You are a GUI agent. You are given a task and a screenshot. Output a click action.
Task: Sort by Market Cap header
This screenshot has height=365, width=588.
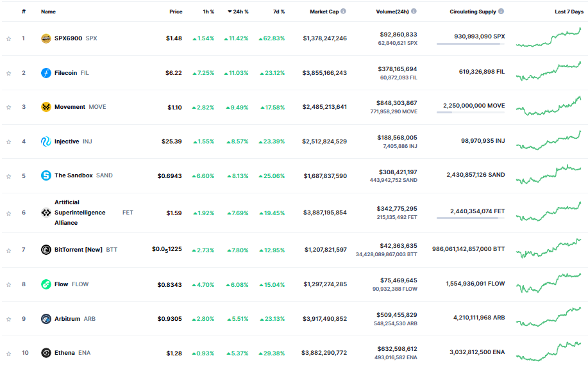[324, 12]
